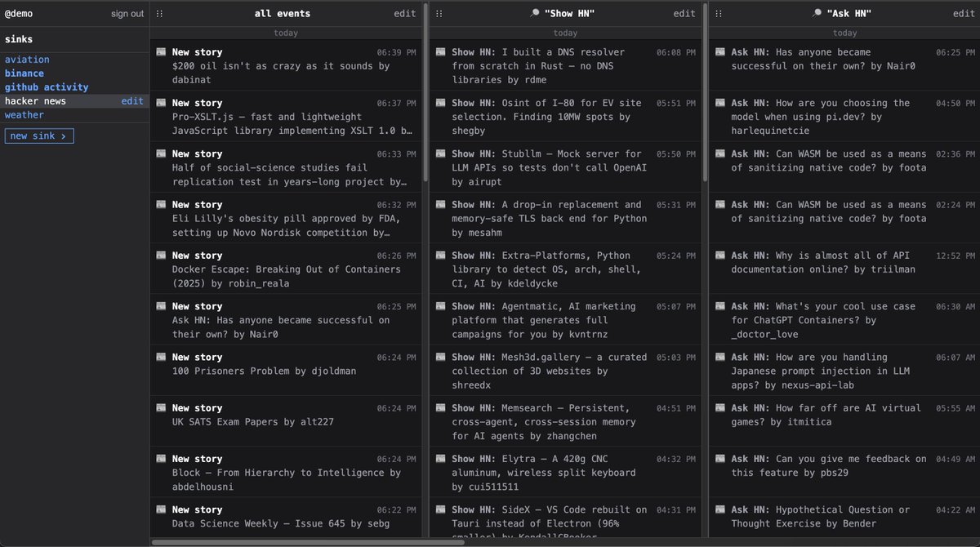Click the drag handle of all events column

pos(159,14)
